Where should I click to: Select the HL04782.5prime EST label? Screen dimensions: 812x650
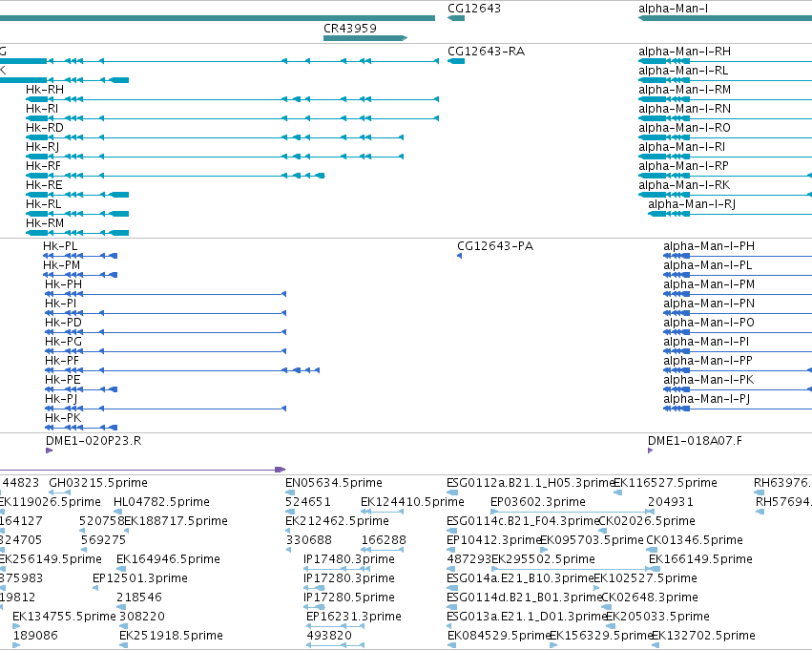tap(161, 502)
